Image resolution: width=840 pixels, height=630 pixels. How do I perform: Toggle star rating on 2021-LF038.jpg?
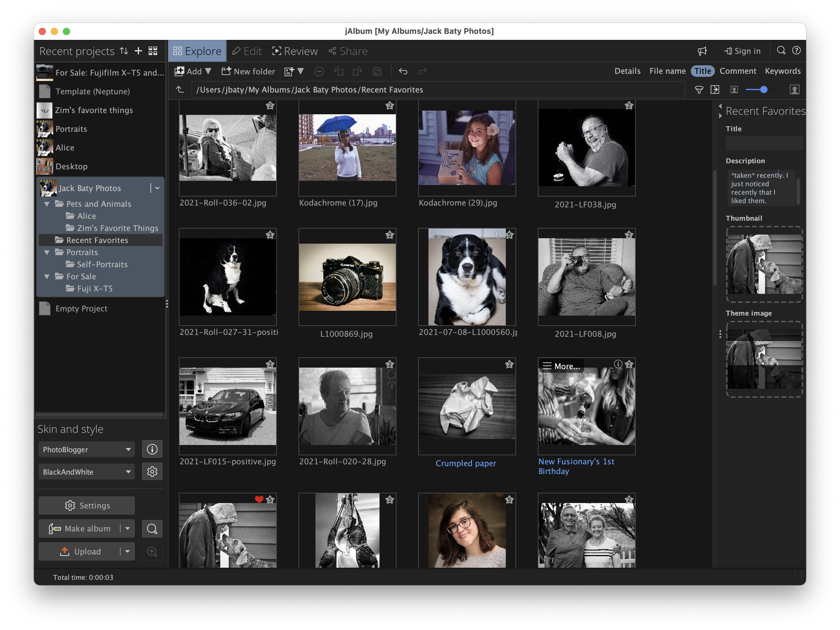[x=629, y=106]
